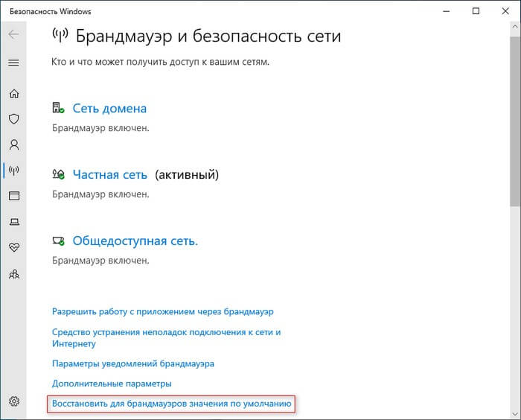Open Family options icon in sidebar
521x420 pixels.
click(13, 273)
